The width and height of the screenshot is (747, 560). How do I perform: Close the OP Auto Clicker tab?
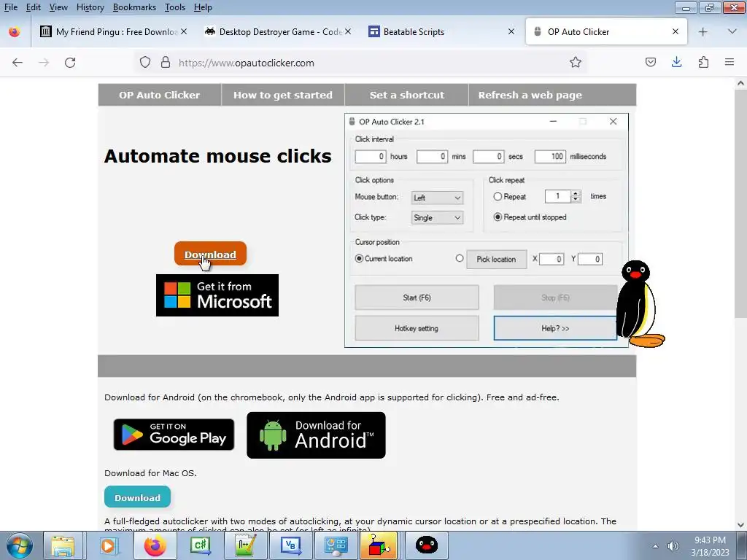676,31
